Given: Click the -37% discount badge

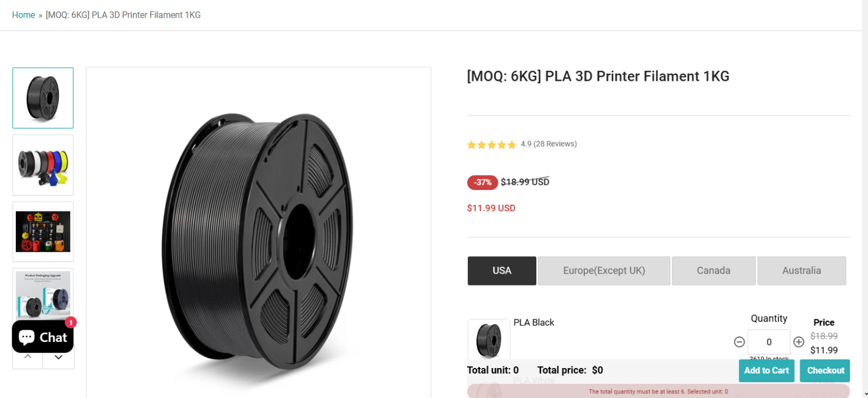Looking at the screenshot, I should 482,182.
